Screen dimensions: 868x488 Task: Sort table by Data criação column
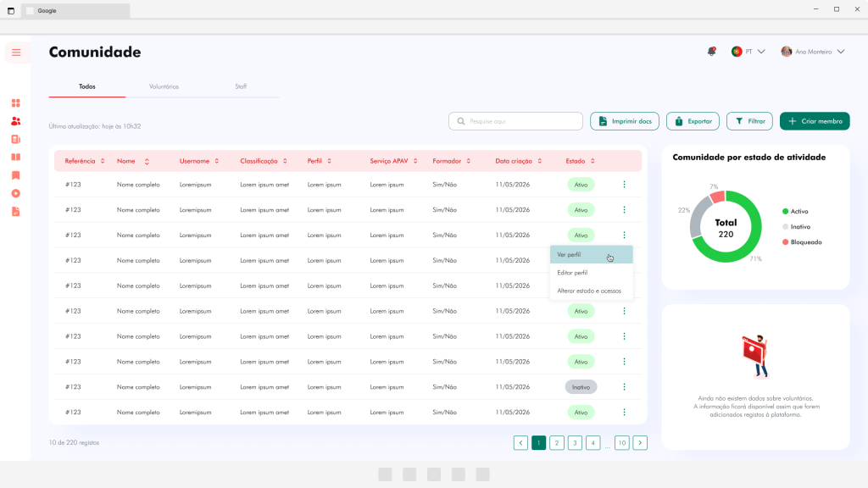click(x=519, y=161)
